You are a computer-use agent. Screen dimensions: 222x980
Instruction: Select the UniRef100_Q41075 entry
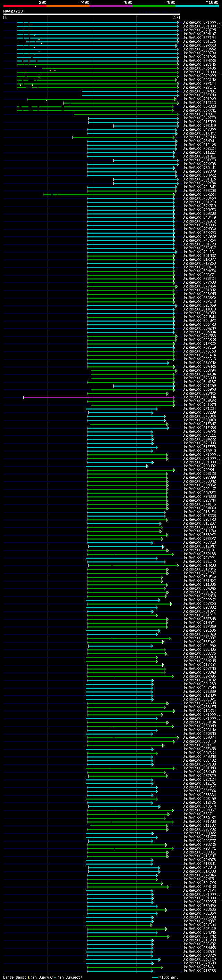point(199,405)
